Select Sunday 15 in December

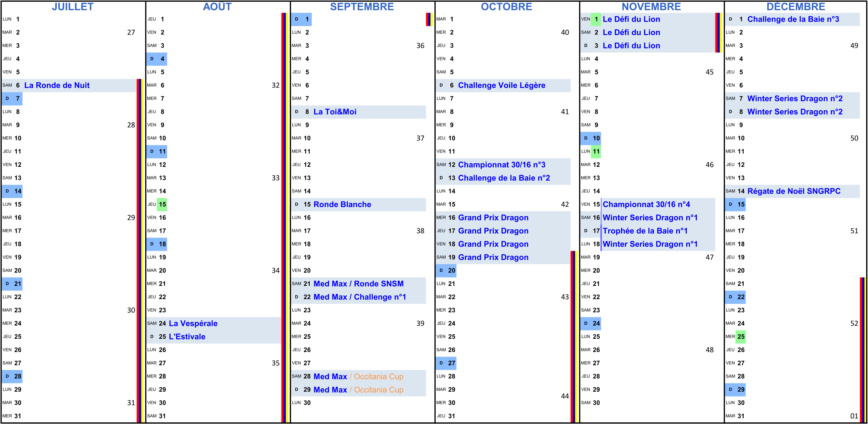pyautogui.click(x=735, y=204)
